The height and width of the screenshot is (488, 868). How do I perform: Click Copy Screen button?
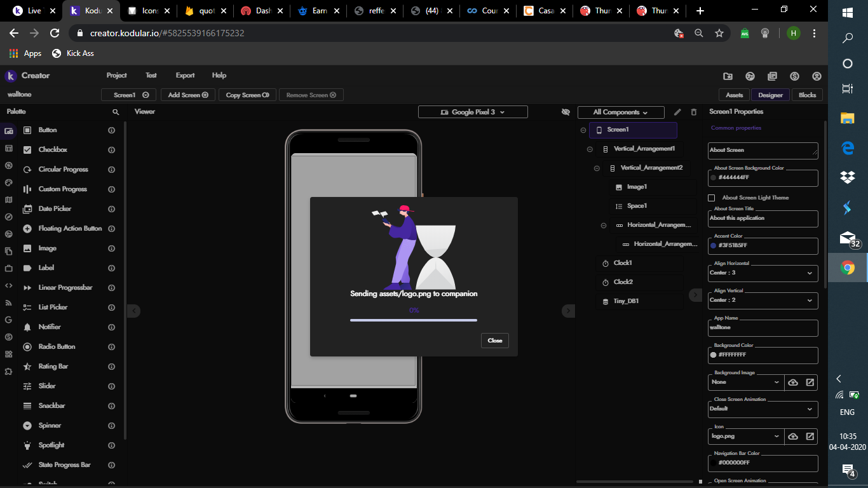pyautogui.click(x=247, y=95)
